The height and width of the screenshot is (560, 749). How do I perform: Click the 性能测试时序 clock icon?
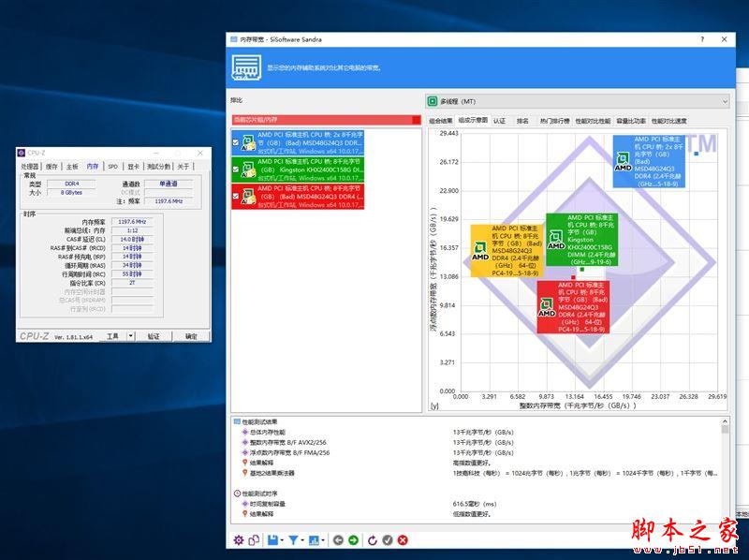tap(237, 494)
